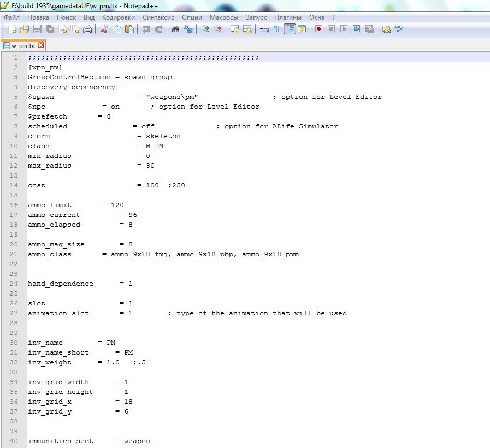Click the weapon value of immunities_sect
Screen dimensions: 490x448
[137, 441]
